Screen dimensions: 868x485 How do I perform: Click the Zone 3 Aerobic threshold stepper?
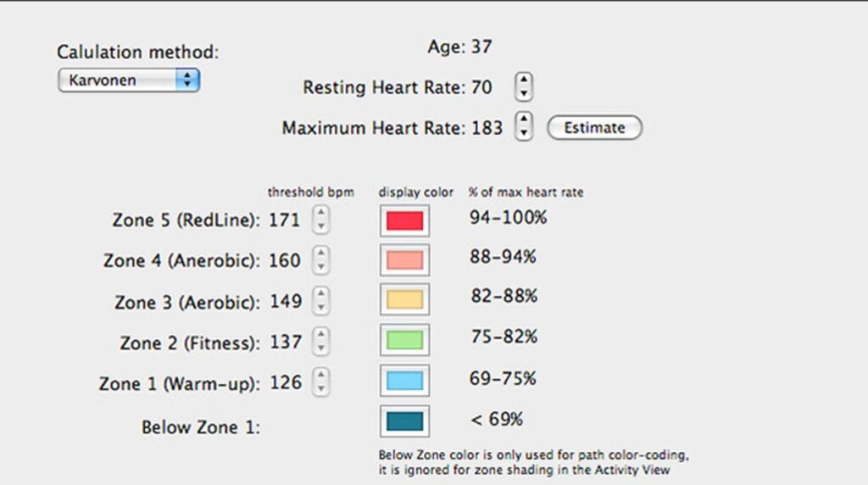point(321,301)
